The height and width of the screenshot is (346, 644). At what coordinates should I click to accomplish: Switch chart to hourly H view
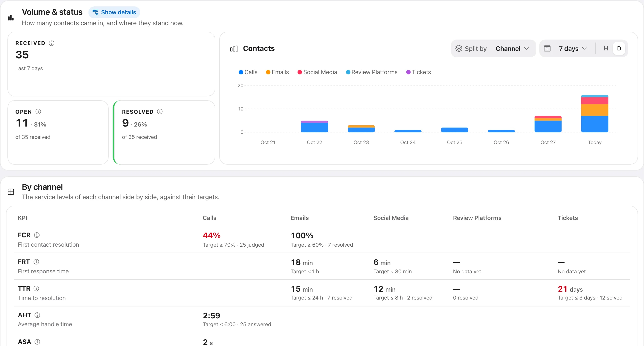pyautogui.click(x=606, y=48)
